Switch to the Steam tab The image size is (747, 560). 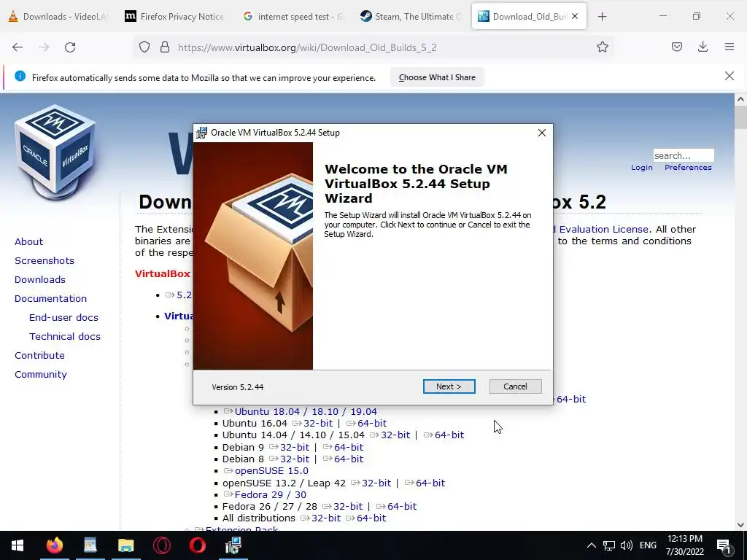[x=410, y=17]
